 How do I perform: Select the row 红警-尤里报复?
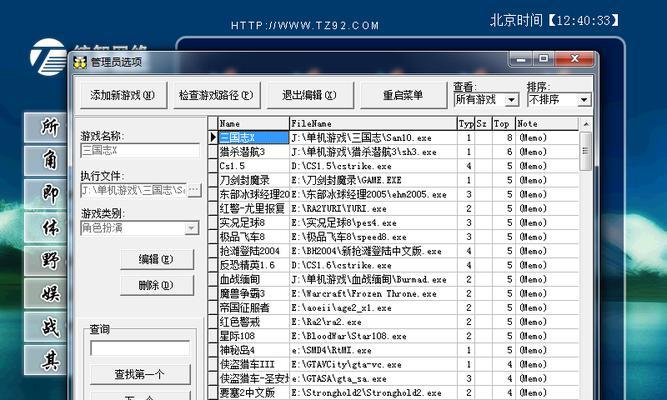(x=393, y=209)
